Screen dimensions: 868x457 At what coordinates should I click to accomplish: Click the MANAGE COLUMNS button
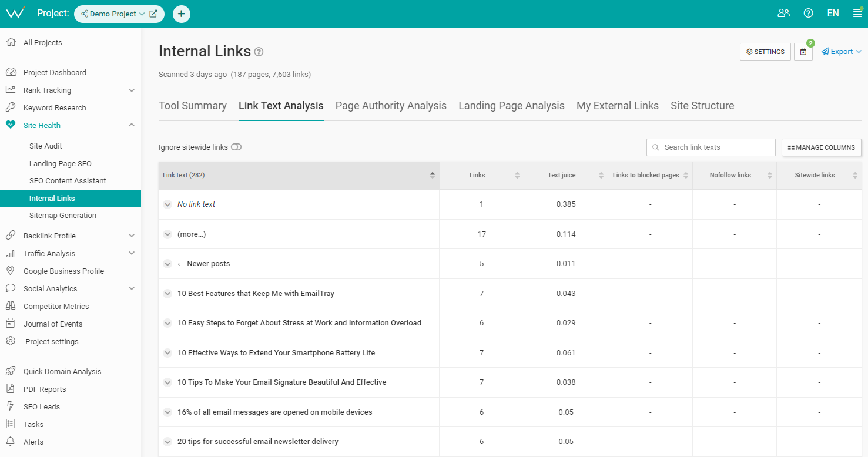821,147
